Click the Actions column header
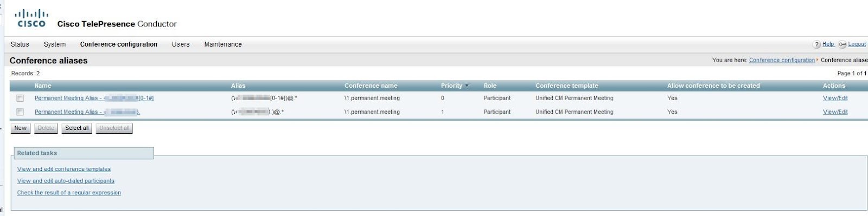The width and height of the screenshot is (868, 216). tap(834, 86)
